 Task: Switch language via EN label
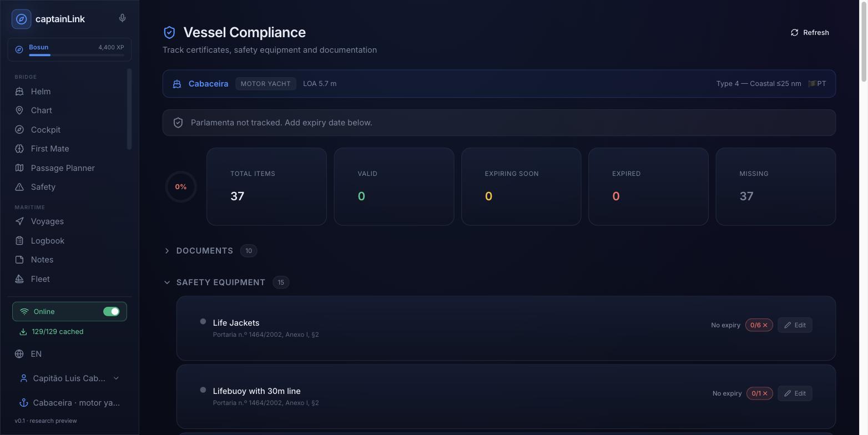click(36, 354)
